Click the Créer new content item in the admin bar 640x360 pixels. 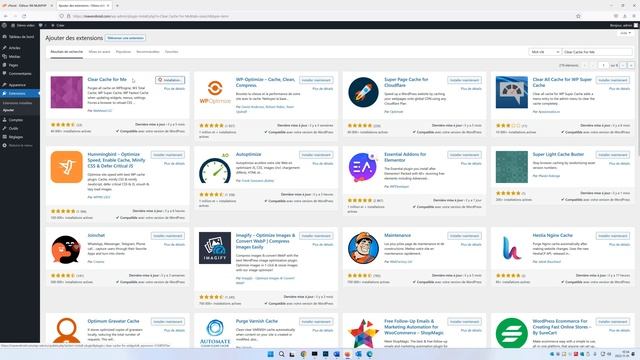[58, 25]
